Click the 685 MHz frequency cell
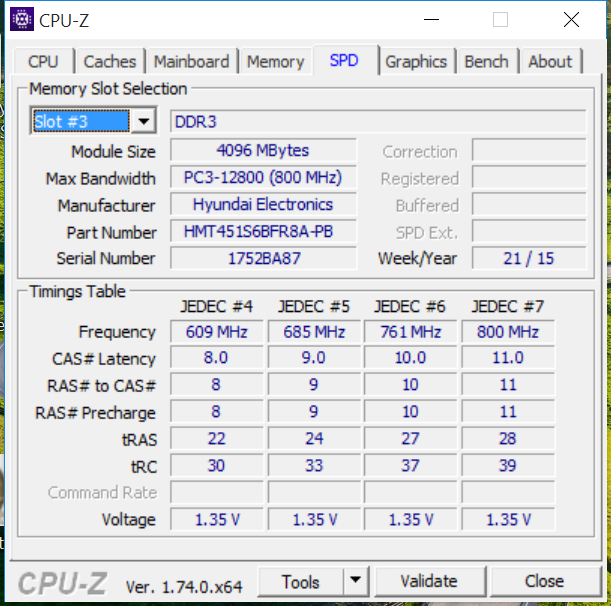The height and width of the screenshot is (606, 611). click(314, 332)
